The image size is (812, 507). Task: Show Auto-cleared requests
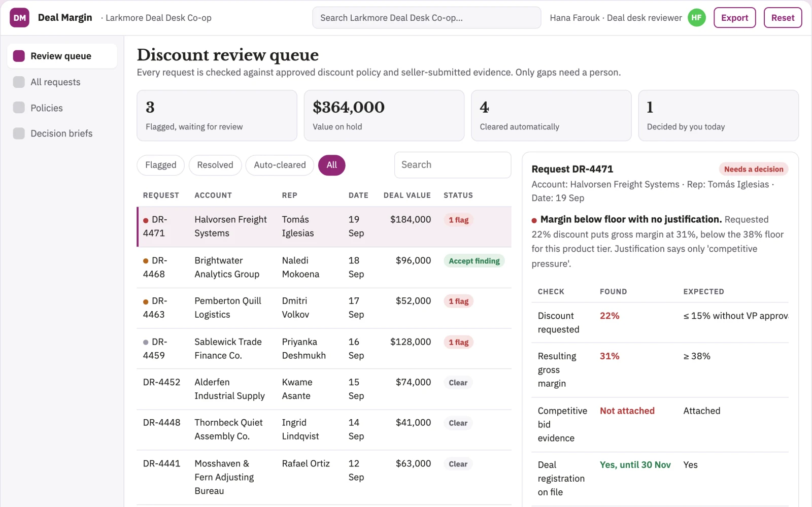coord(280,165)
